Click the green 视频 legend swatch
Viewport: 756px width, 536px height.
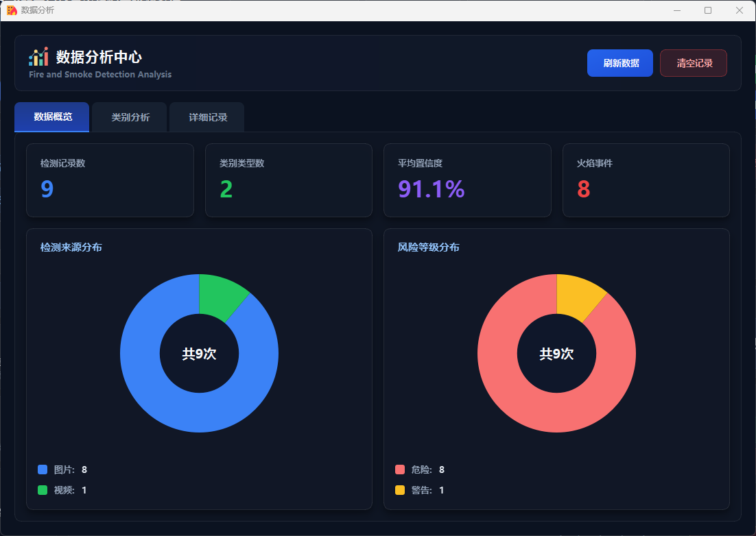(43, 490)
